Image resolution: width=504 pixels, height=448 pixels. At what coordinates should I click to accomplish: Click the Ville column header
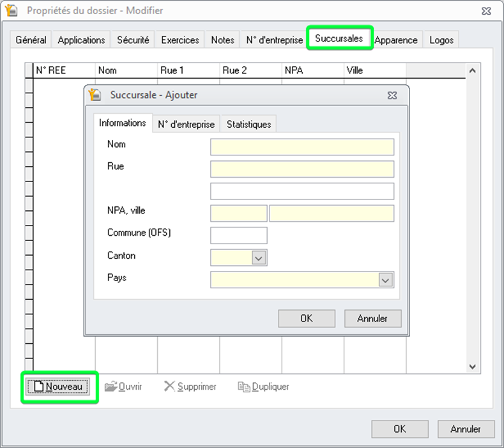click(x=374, y=70)
